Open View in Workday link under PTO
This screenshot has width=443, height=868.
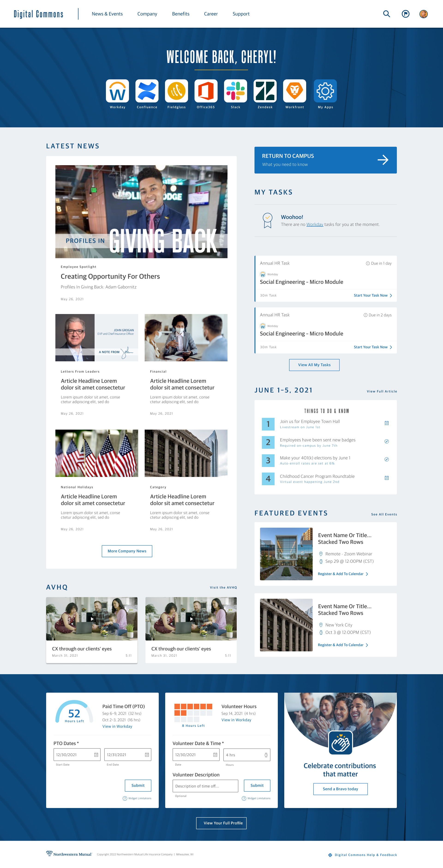tap(117, 727)
